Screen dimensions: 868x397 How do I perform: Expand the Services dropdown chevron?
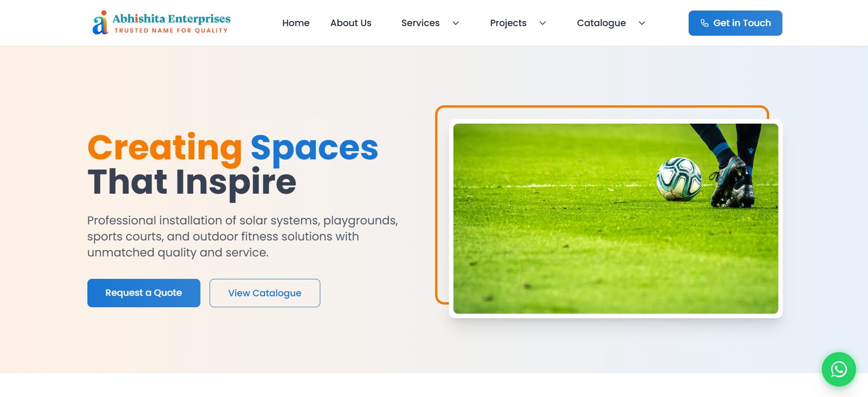456,23
